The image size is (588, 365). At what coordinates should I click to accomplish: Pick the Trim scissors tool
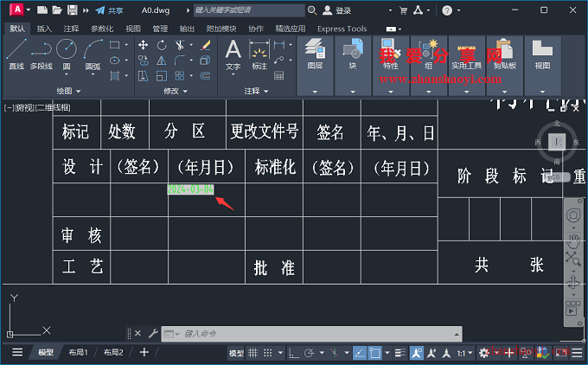[180, 45]
